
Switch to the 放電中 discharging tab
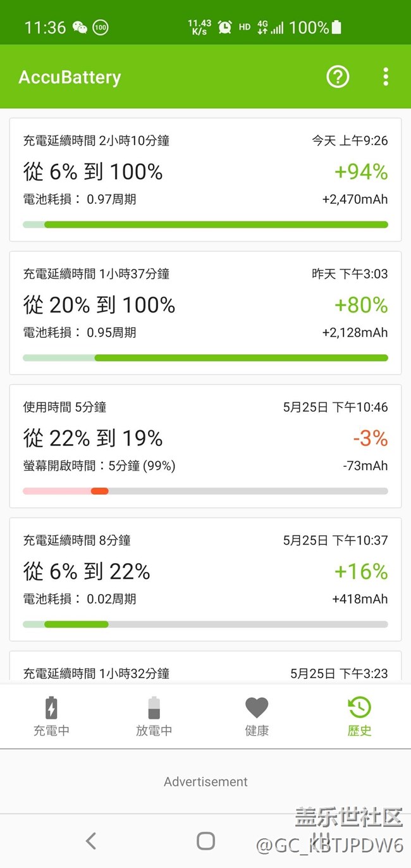[x=154, y=716]
